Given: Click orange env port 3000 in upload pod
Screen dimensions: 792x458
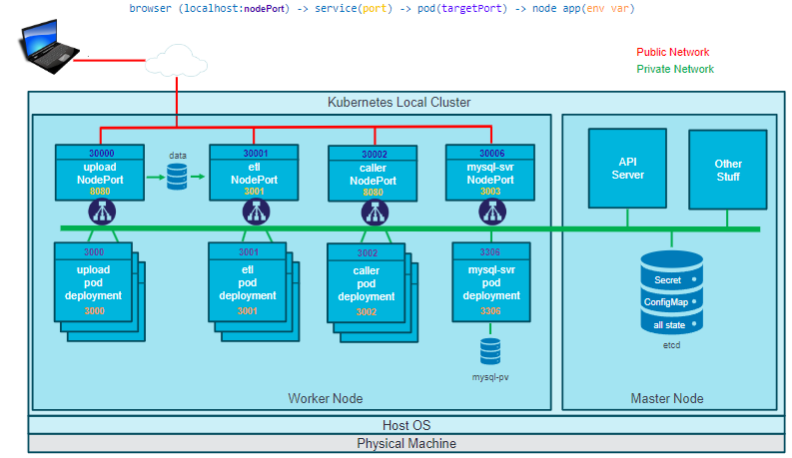Looking at the screenshot, I should click(94, 311).
